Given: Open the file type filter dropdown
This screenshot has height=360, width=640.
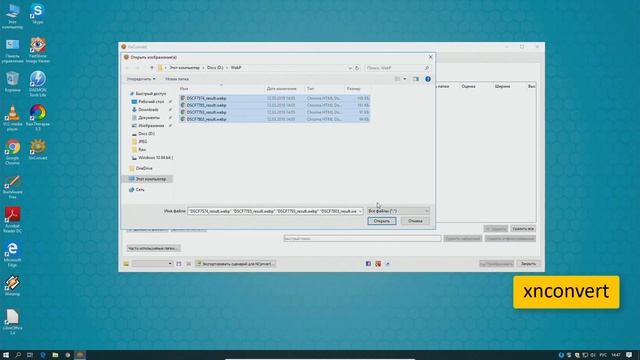Looking at the screenshot, I should [x=398, y=211].
